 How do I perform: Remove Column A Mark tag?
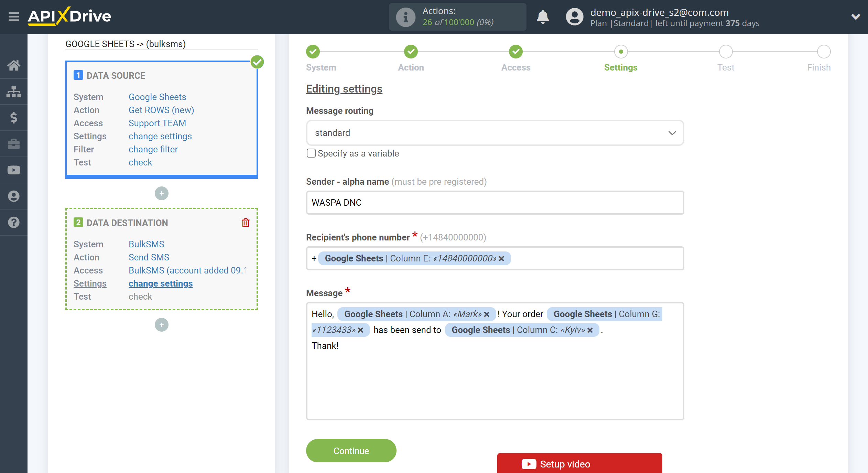pyautogui.click(x=487, y=314)
